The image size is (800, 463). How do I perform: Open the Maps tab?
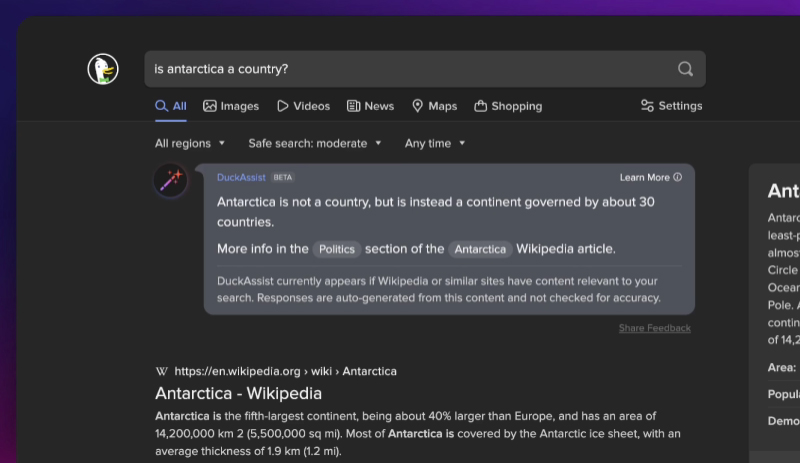[435, 106]
